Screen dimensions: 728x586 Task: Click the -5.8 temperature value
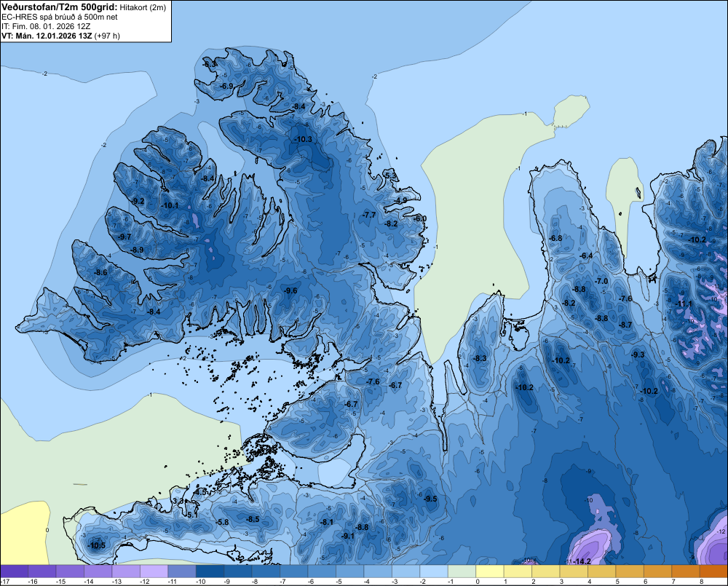click(222, 522)
